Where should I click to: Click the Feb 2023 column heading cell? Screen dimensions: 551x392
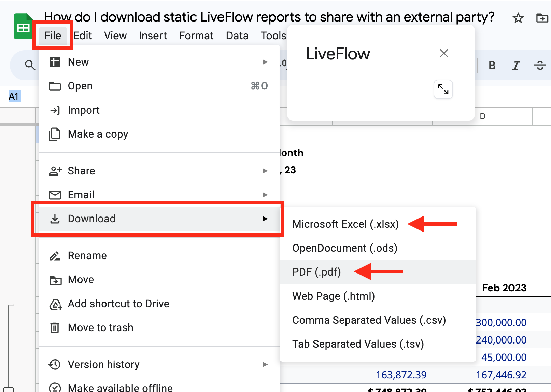pos(504,288)
